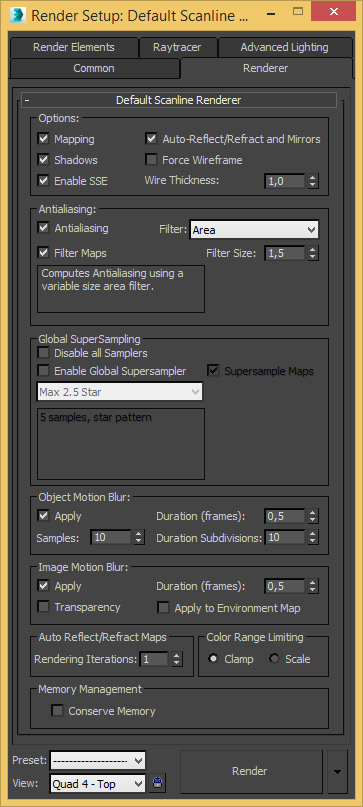Click the Image Motion Blur Duration field
The width and height of the screenshot is (363, 807).
coord(286,586)
